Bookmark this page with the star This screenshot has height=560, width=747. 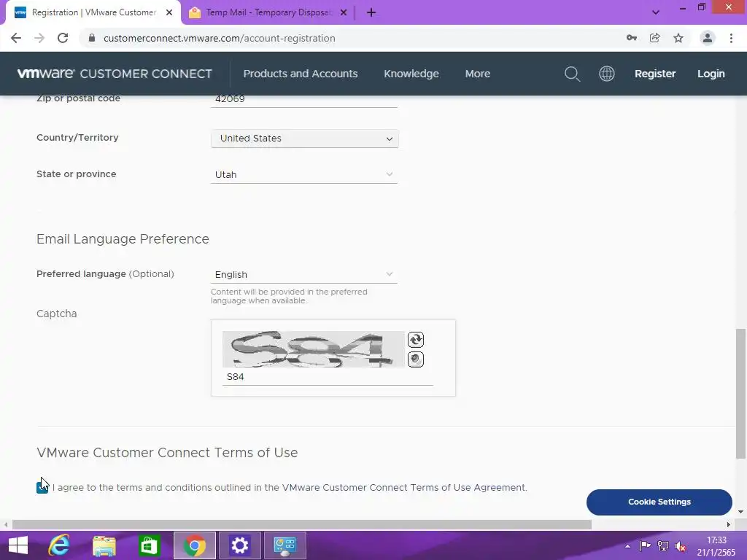[678, 38]
